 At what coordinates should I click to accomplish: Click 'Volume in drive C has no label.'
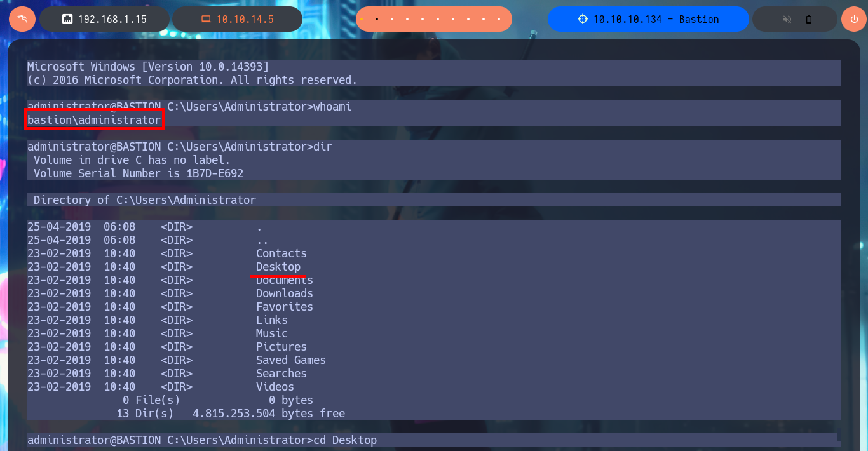[132, 160]
